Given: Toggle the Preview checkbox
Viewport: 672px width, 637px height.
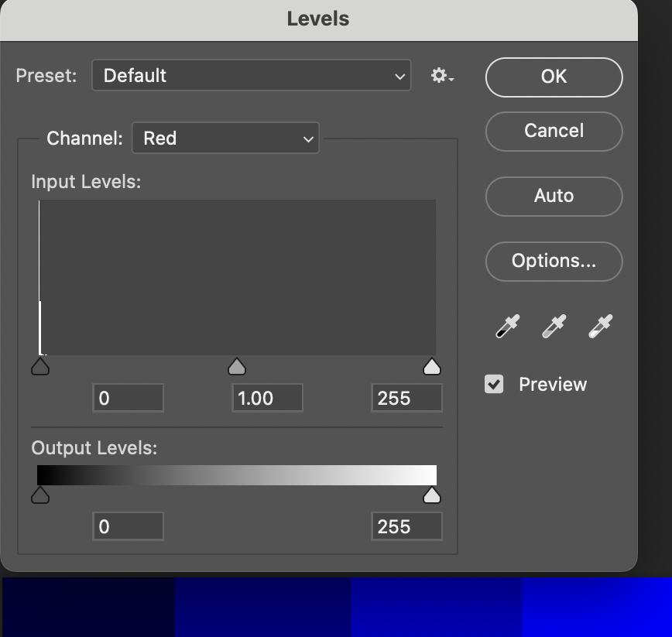Looking at the screenshot, I should (x=494, y=384).
